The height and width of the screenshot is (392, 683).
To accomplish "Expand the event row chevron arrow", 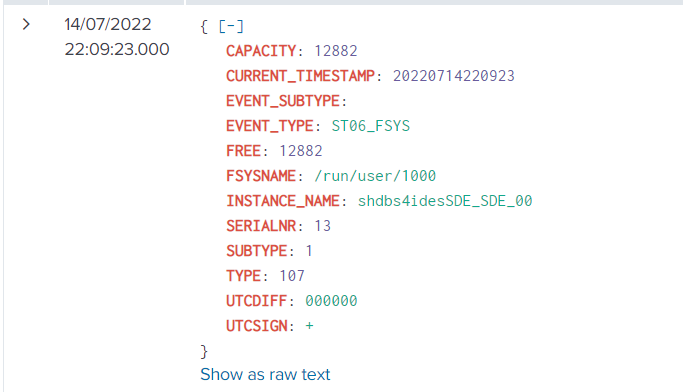I will point(26,24).
